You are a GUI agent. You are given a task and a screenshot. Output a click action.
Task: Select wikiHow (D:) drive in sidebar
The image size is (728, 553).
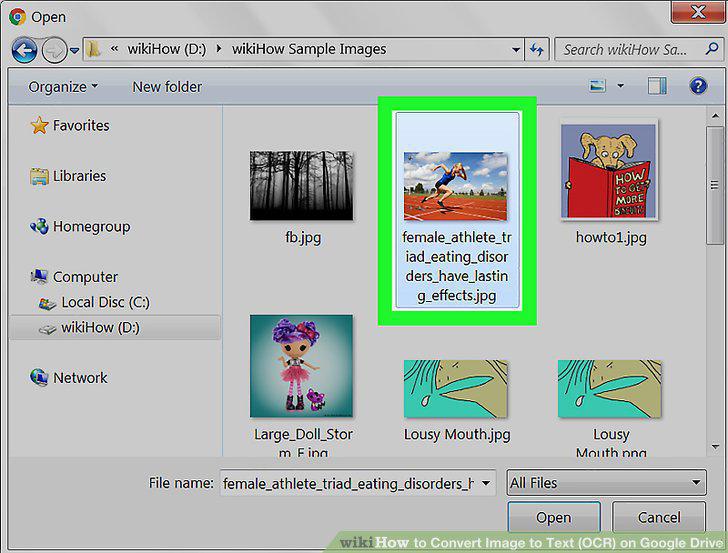tap(115, 328)
